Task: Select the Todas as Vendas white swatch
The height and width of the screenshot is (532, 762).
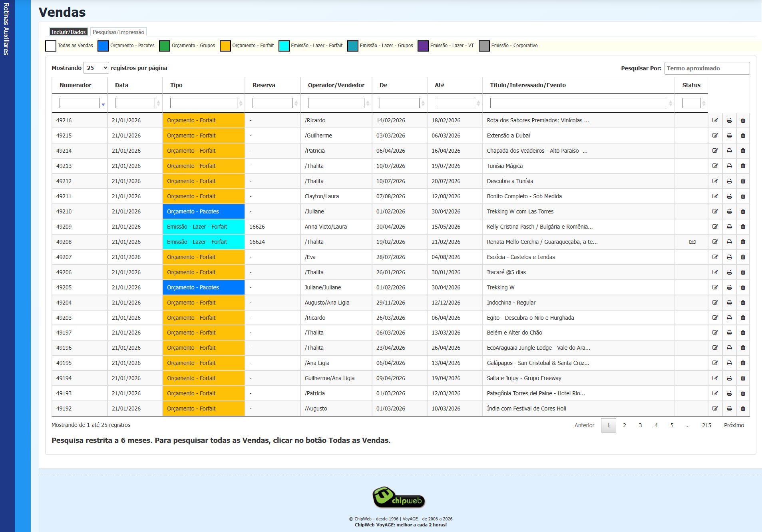Action: tap(51, 46)
